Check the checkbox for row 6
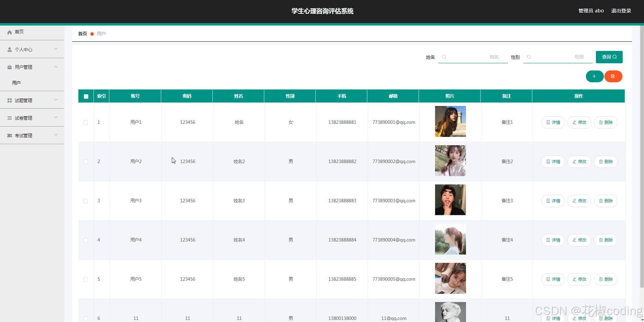Viewport: 644px width, 322px height. pyautogui.click(x=86, y=319)
